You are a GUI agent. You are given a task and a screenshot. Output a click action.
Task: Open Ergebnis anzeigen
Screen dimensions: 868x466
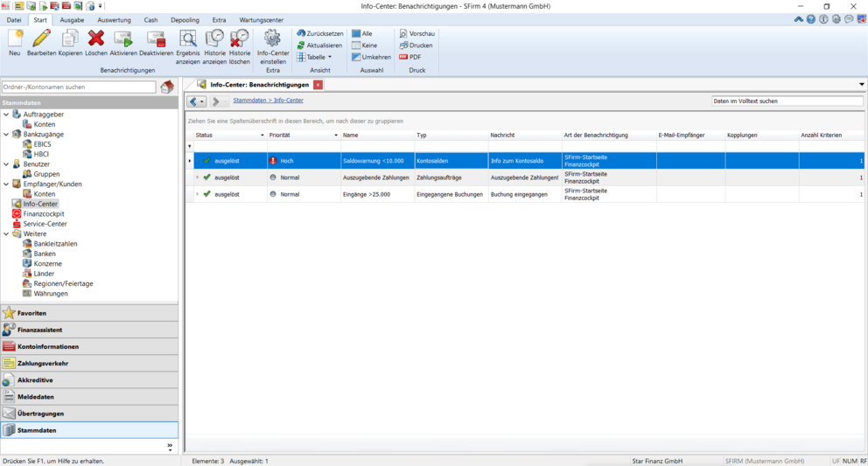pos(187,38)
